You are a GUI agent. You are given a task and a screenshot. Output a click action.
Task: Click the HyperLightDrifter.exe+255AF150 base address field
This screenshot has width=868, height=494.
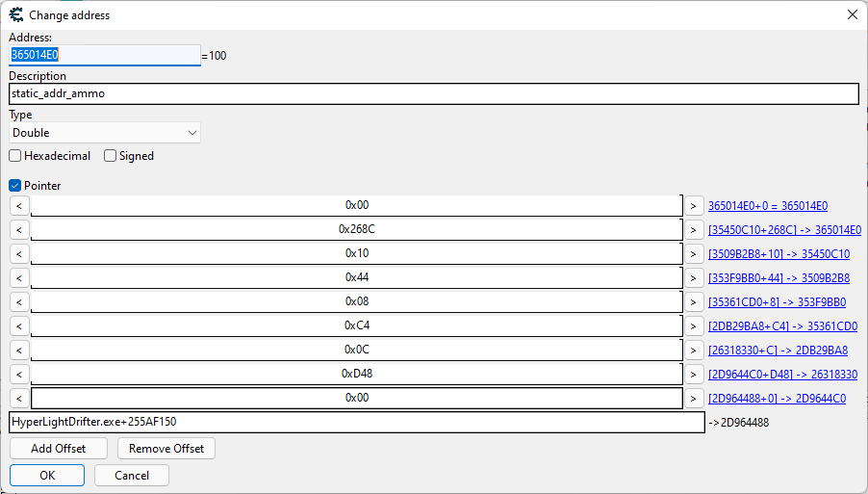point(356,422)
